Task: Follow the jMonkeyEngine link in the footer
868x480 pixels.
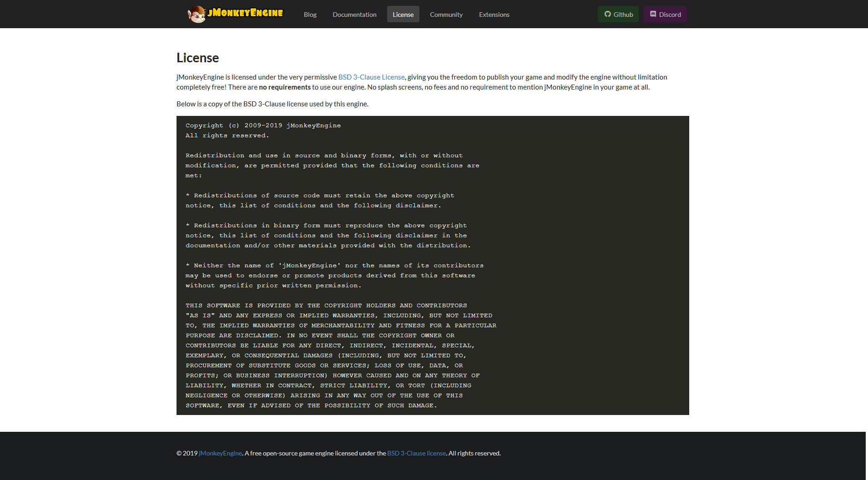Action: point(220,453)
